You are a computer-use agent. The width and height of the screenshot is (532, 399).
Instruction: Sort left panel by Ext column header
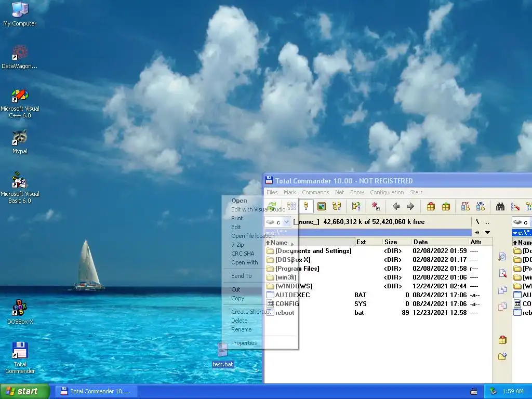point(368,242)
